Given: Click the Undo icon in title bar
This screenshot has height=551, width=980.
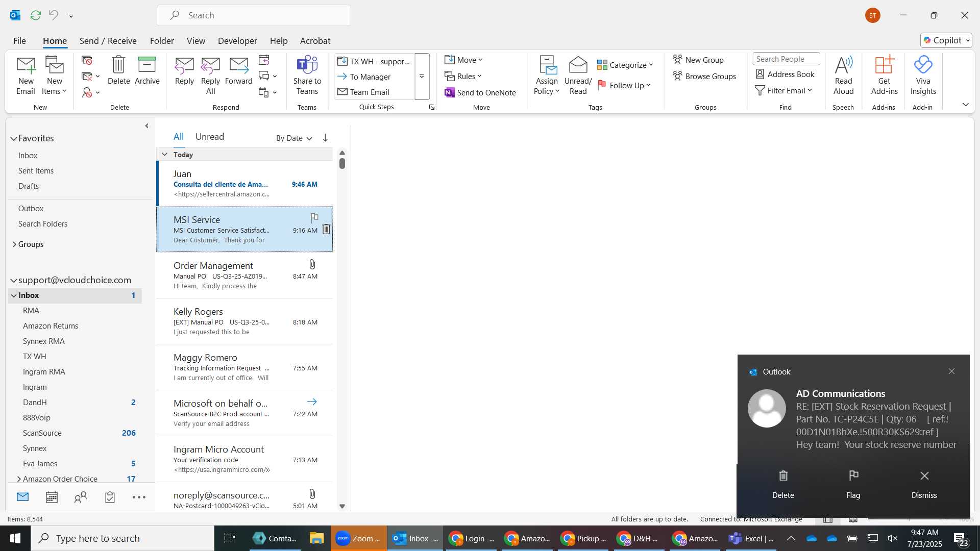Looking at the screenshot, I should point(53,15).
